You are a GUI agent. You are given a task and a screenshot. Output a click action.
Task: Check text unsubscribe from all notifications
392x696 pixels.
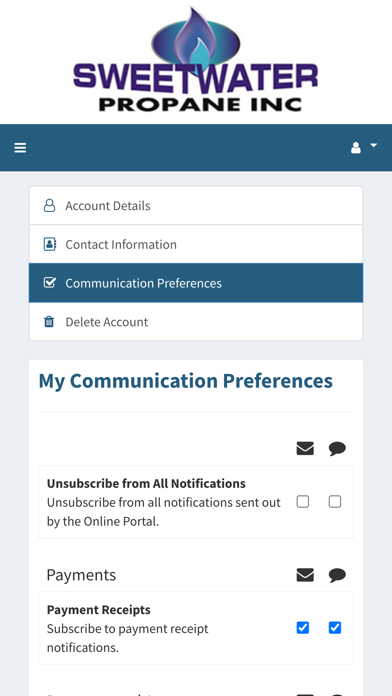pyautogui.click(x=335, y=502)
